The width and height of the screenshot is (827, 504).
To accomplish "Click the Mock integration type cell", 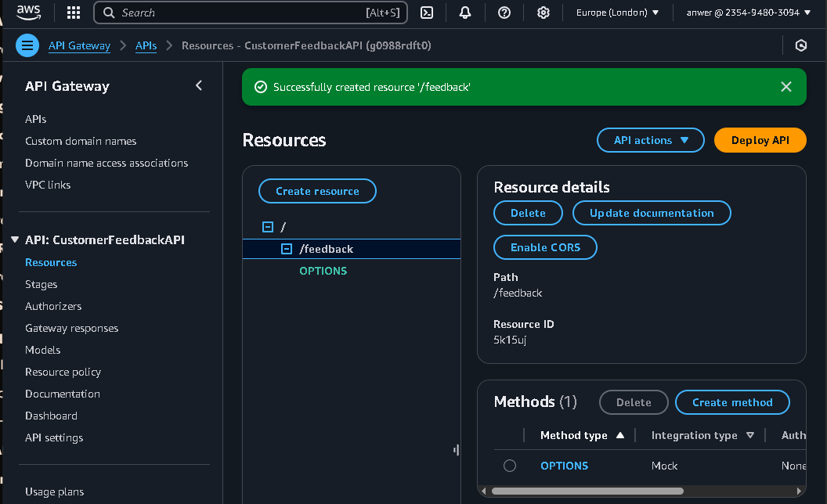I will click(x=664, y=466).
